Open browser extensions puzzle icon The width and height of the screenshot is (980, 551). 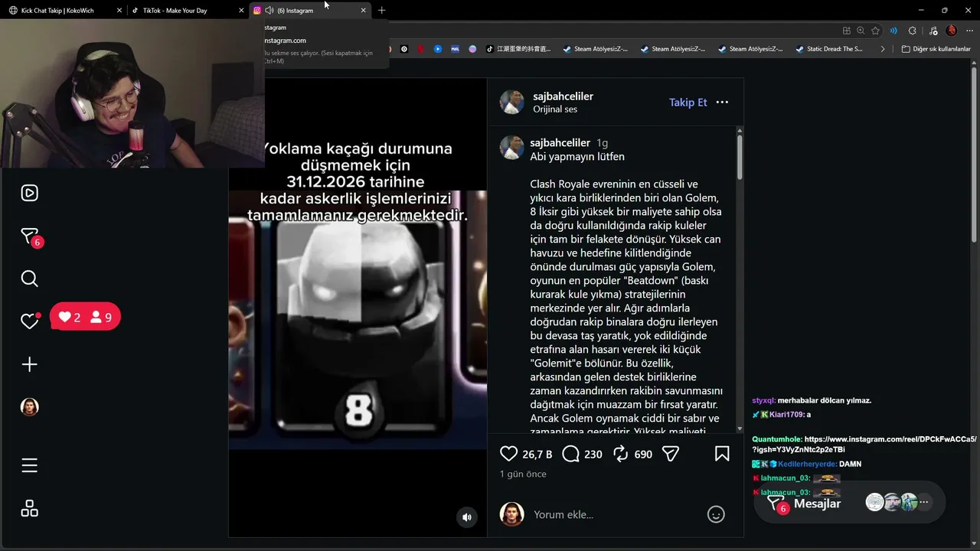pos(912,31)
